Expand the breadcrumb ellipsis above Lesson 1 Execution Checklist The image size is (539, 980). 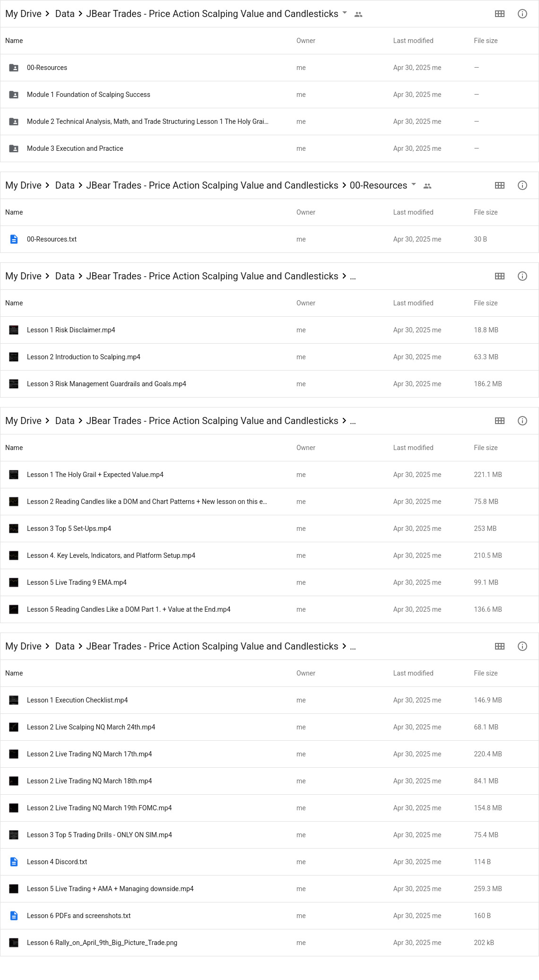353,647
